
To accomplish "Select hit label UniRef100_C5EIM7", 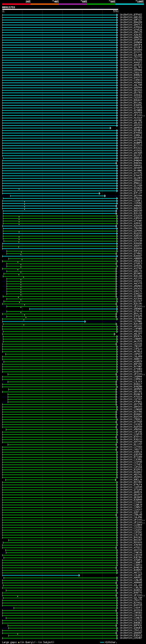I will pyautogui.click(x=131, y=346).
